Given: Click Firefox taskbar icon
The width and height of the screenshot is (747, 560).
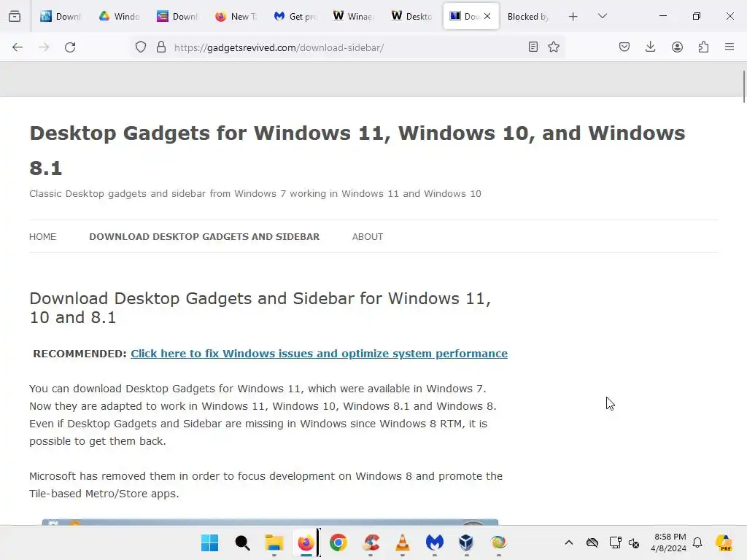Looking at the screenshot, I should [306, 542].
